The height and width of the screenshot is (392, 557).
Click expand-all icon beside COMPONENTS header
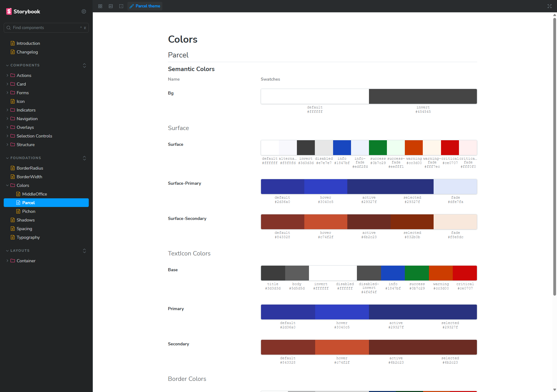click(x=84, y=65)
